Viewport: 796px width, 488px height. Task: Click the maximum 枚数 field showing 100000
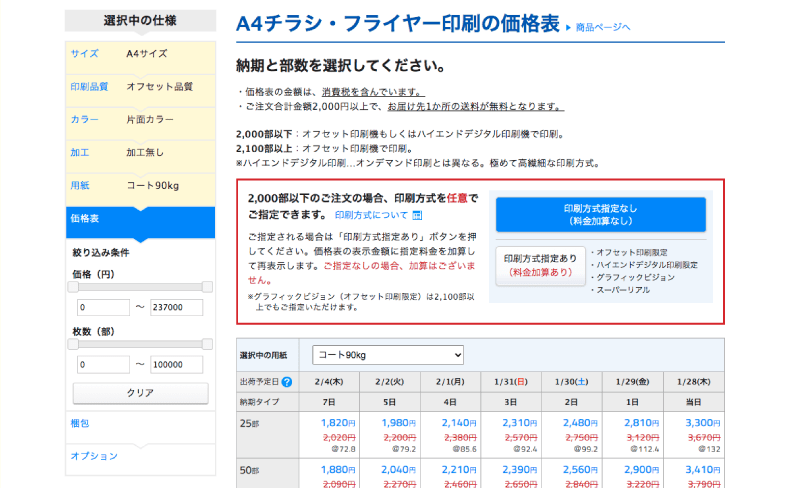pos(176,365)
